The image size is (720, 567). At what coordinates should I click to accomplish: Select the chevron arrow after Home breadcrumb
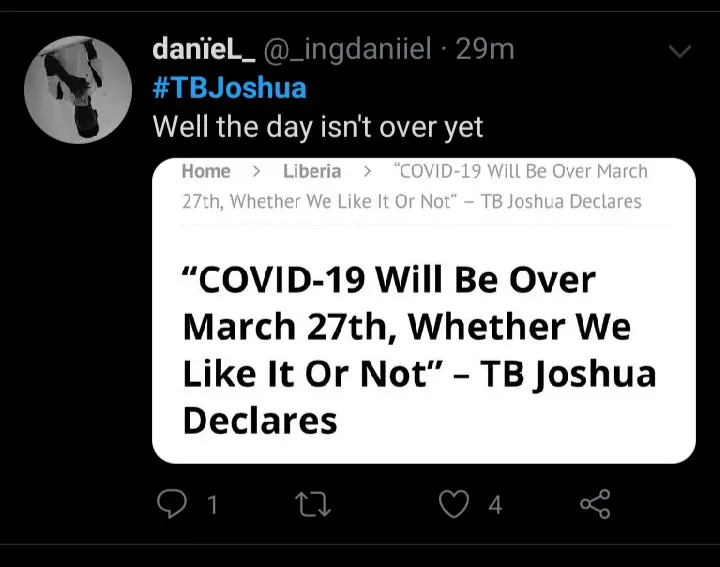tap(256, 172)
